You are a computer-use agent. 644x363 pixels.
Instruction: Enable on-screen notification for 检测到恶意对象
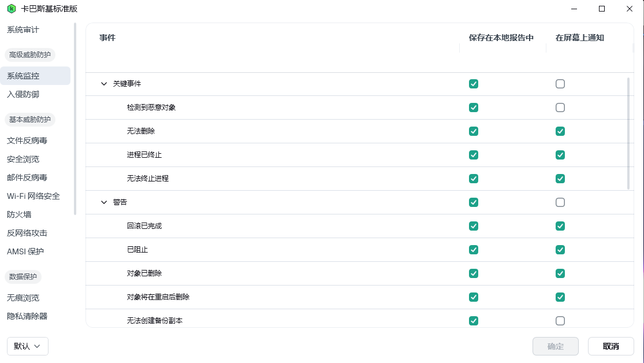pyautogui.click(x=560, y=108)
